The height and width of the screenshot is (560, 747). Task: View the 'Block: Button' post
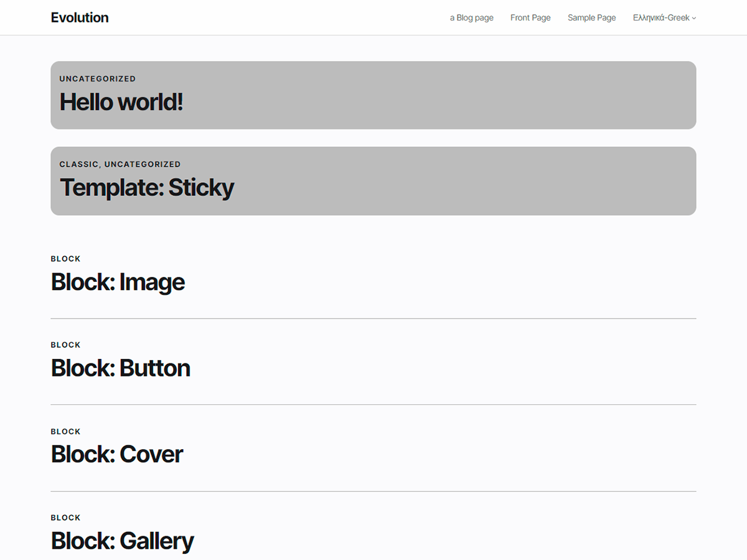[120, 368]
